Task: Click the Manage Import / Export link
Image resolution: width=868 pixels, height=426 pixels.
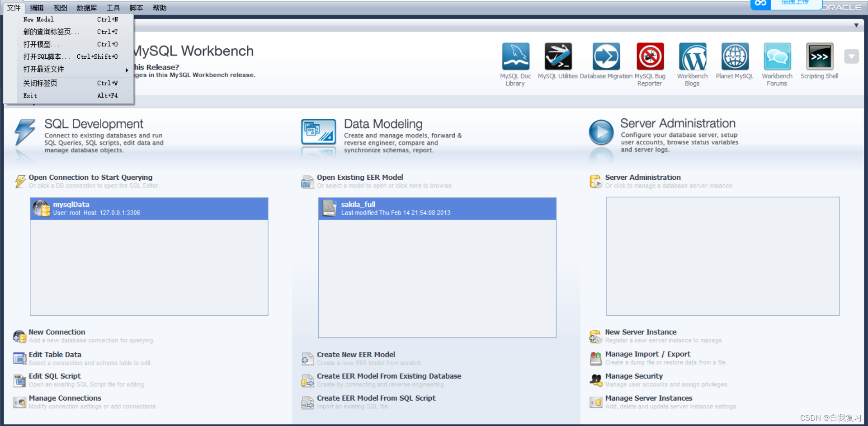Action: coord(647,354)
